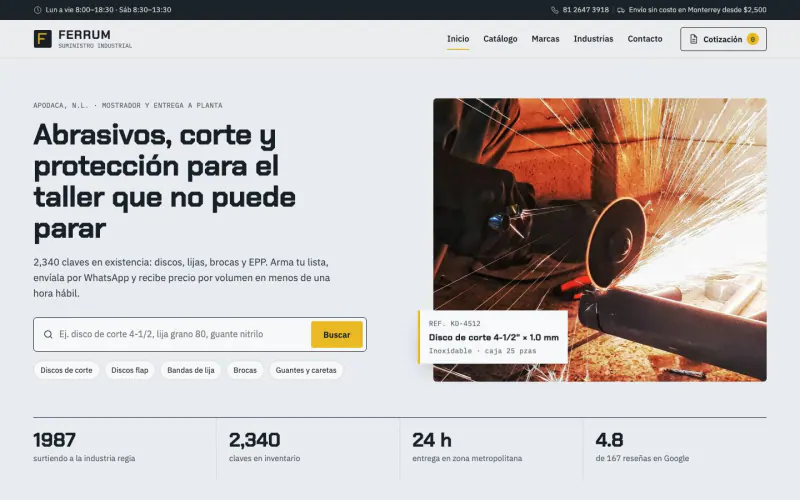Click the yellow Buscar button
The height and width of the screenshot is (500, 800).
(x=337, y=335)
